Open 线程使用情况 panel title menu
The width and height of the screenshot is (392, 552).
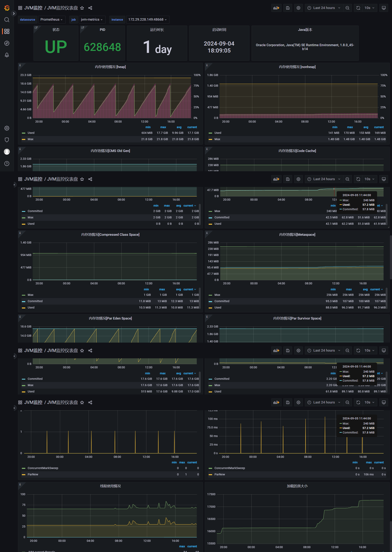110,486
